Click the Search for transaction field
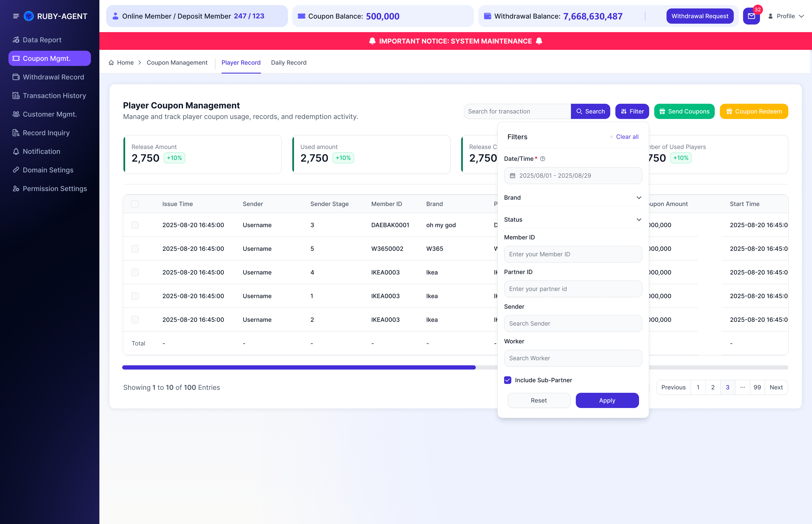The width and height of the screenshot is (812, 524). [517, 111]
